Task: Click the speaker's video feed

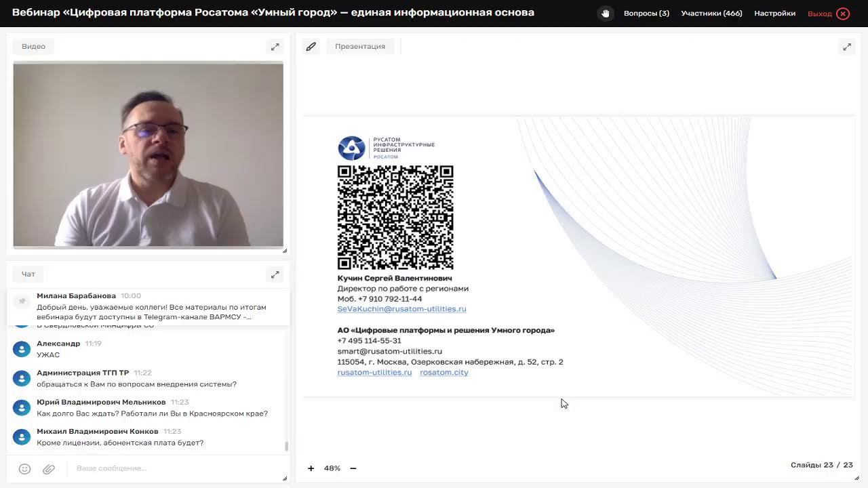Action: pyautogui.click(x=149, y=155)
